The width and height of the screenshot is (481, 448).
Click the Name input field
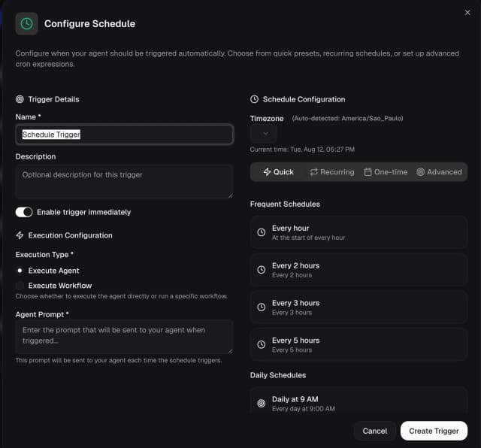(x=124, y=135)
